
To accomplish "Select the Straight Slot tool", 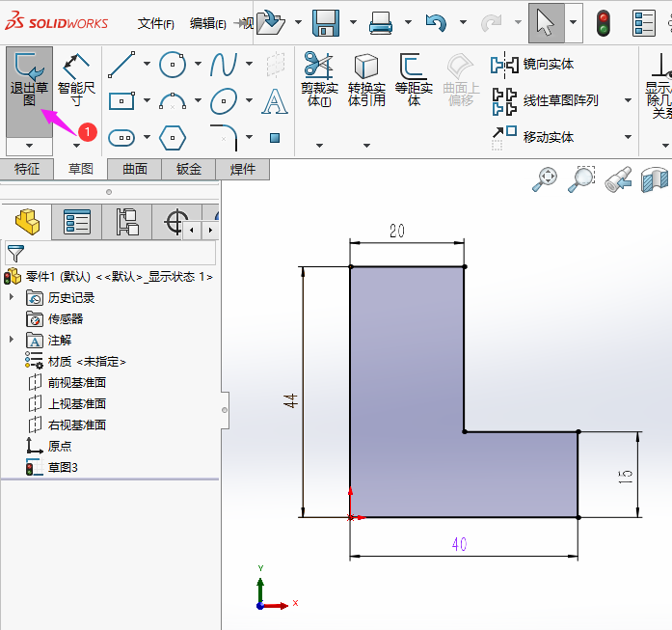I will point(121,138).
